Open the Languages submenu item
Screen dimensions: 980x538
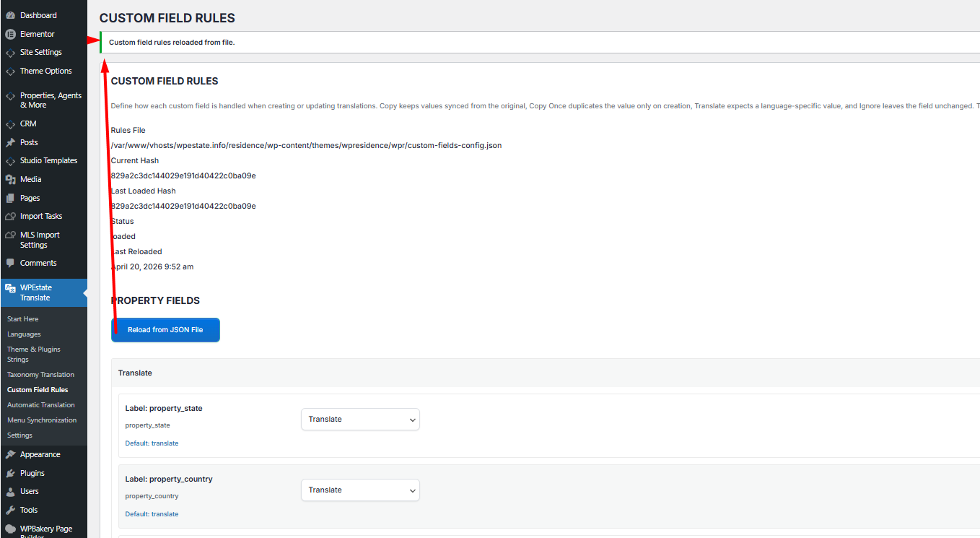24,334
